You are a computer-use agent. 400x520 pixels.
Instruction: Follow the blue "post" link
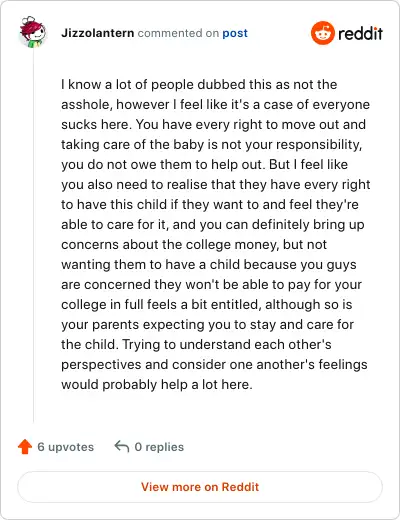tap(235, 33)
